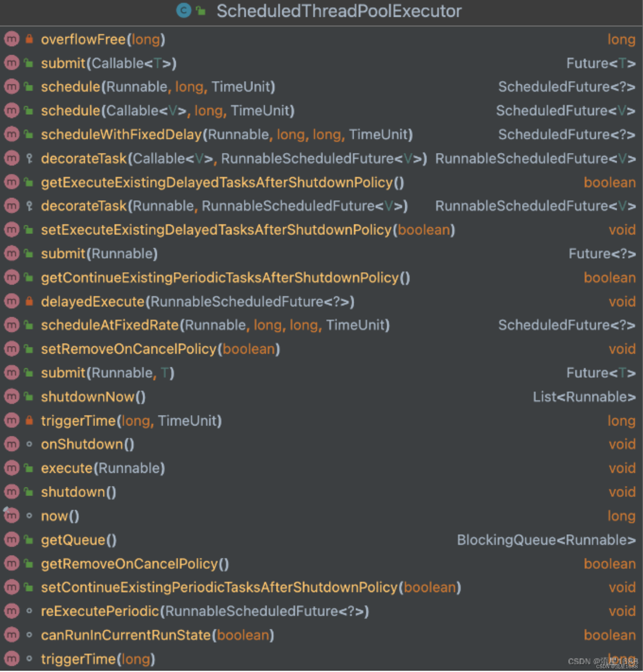Click package-private dot icon on onShutdown()
The image size is (643, 672).
[29, 444]
